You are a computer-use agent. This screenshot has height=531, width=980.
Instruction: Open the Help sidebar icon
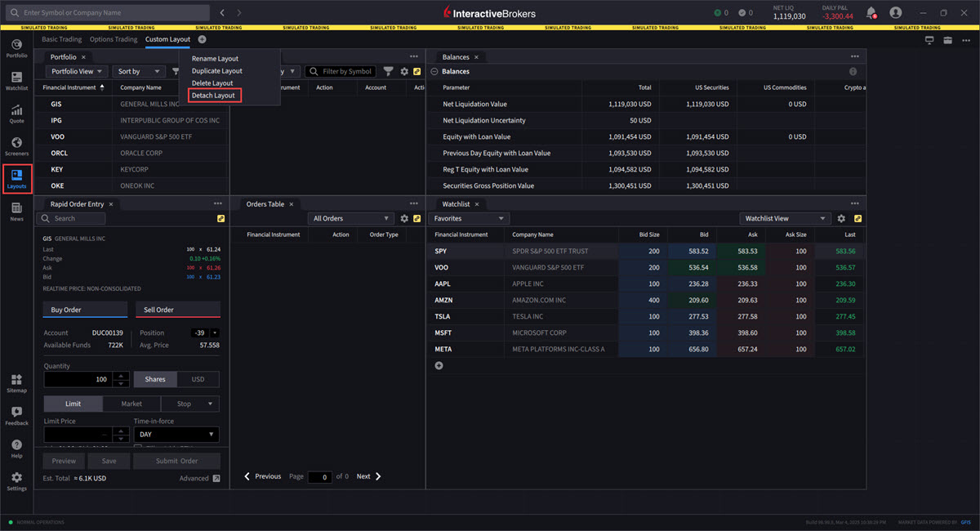point(16,448)
